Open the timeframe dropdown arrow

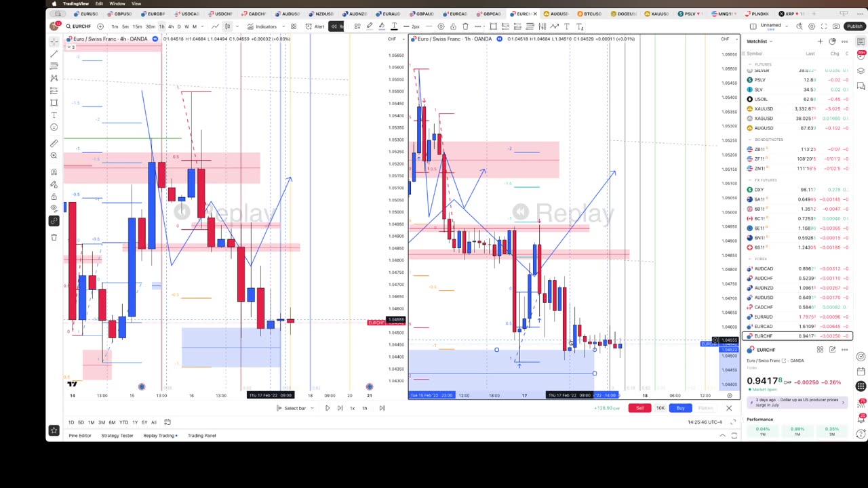coord(202,26)
